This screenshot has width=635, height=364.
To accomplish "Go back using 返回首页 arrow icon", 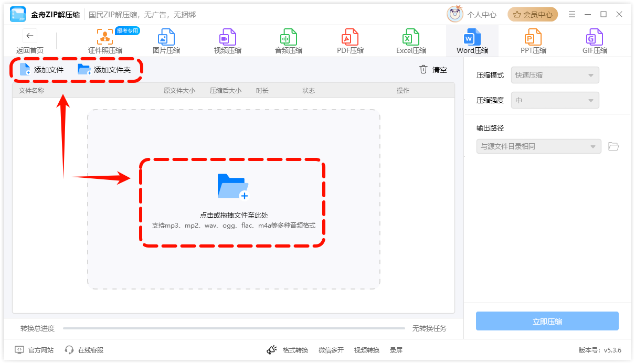I will [30, 36].
